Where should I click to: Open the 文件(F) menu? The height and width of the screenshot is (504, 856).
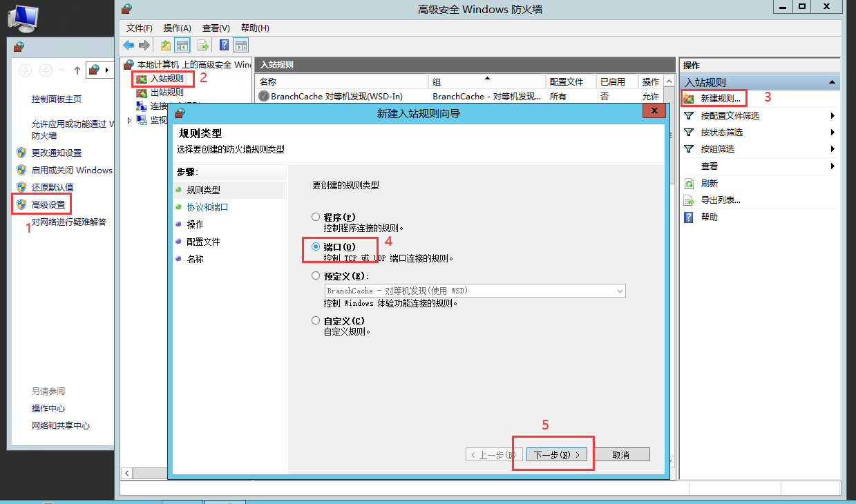pos(140,28)
